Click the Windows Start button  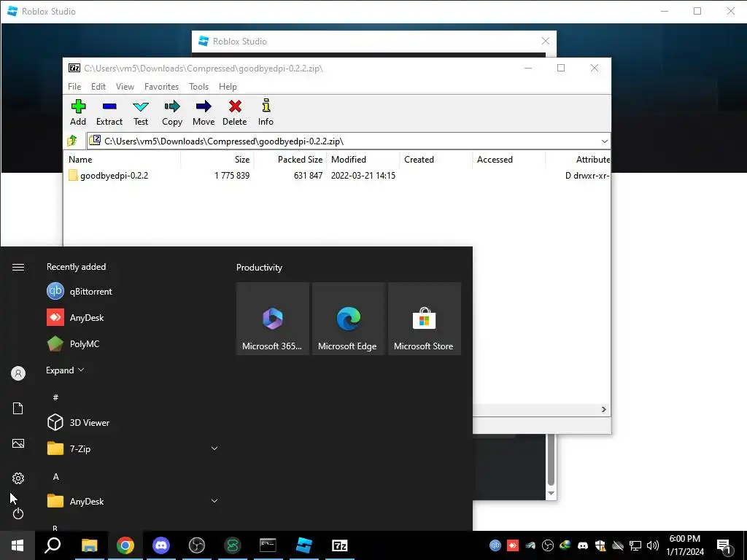[x=18, y=545]
